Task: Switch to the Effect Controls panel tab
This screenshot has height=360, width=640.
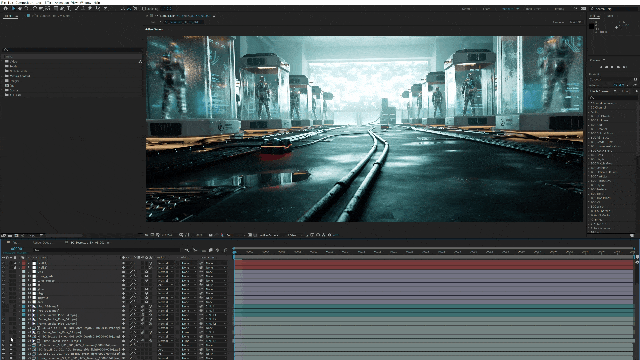Action: coord(48,16)
